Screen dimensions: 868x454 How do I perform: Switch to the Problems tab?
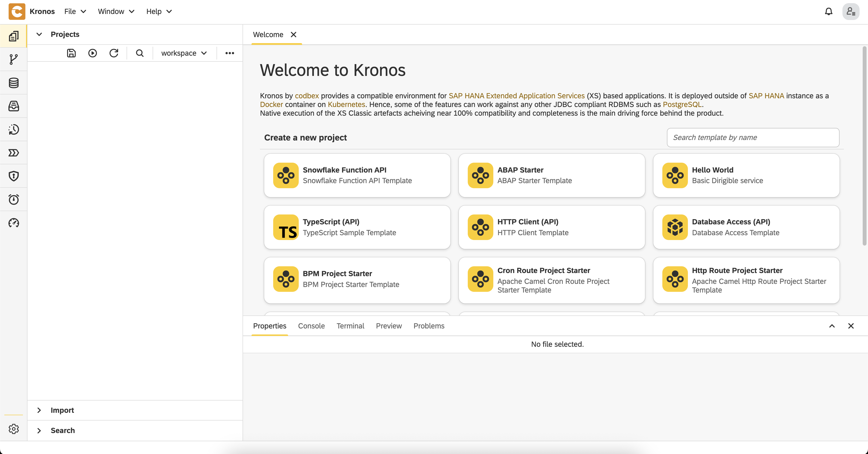click(429, 326)
